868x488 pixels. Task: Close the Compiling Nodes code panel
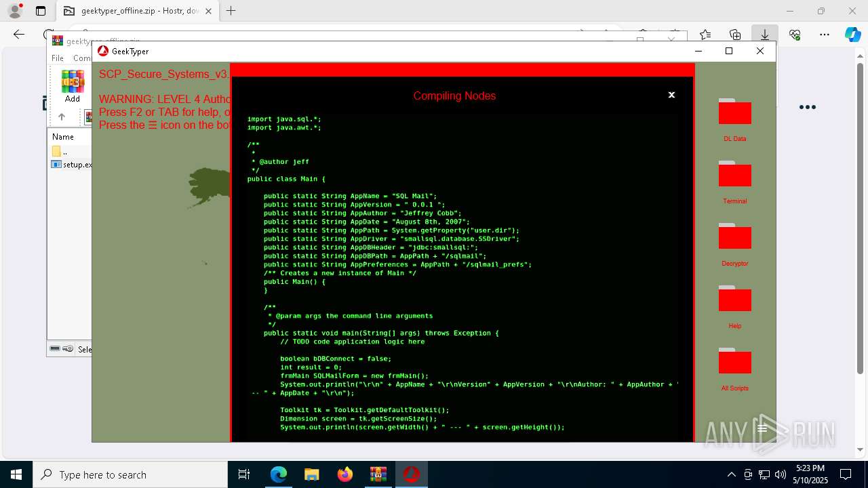tap(671, 95)
